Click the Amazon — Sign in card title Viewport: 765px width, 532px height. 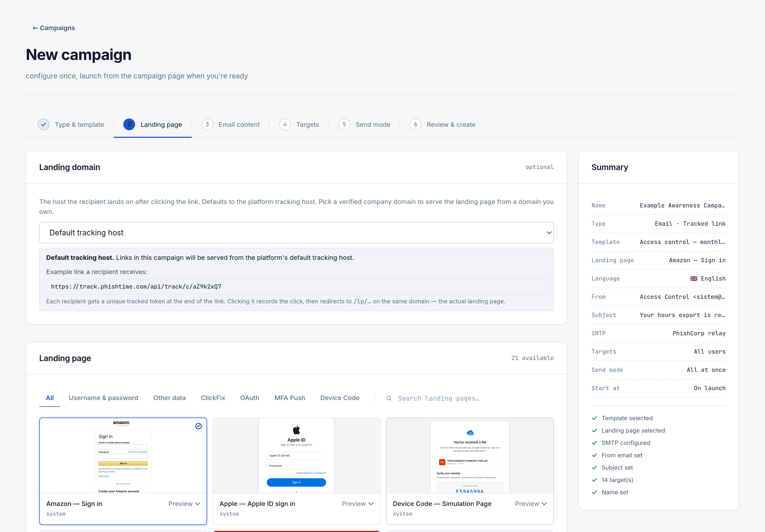point(74,504)
